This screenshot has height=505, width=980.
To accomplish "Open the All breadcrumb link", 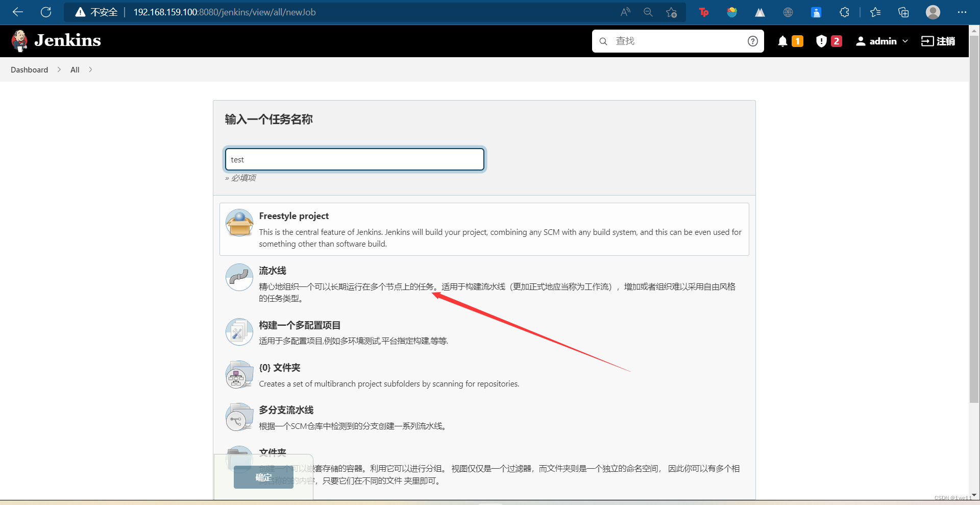I will [x=75, y=69].
